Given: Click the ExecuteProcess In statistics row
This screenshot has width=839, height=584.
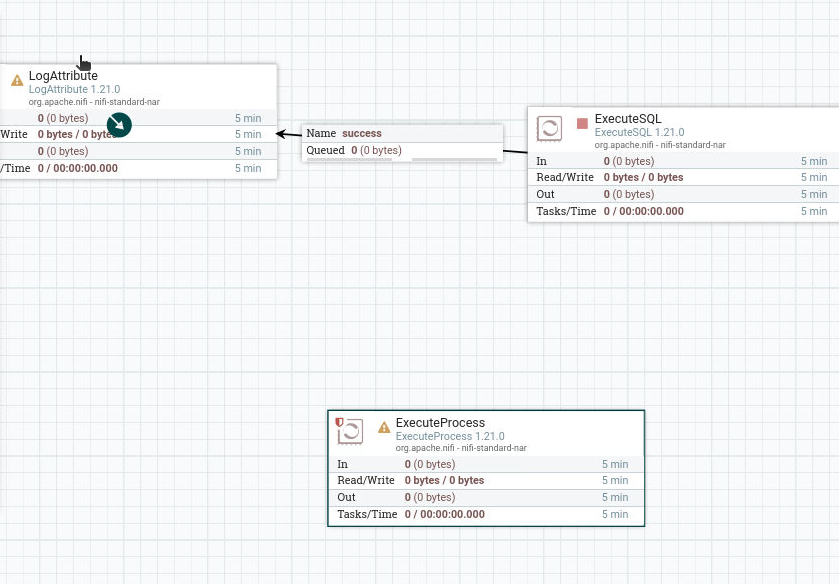Looking at the screenshot, I should pos(486,464).
